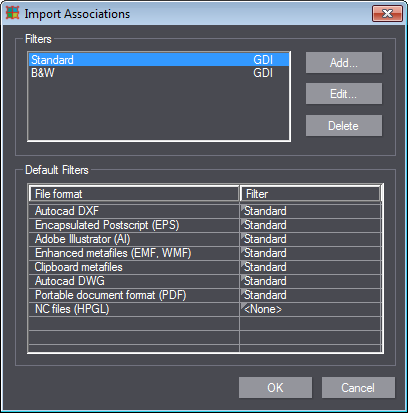Image resolution: width=408 pixels, height=413 pixels.
Task: Open filter dropdown for Portable document format
Action: pos(310,295)
